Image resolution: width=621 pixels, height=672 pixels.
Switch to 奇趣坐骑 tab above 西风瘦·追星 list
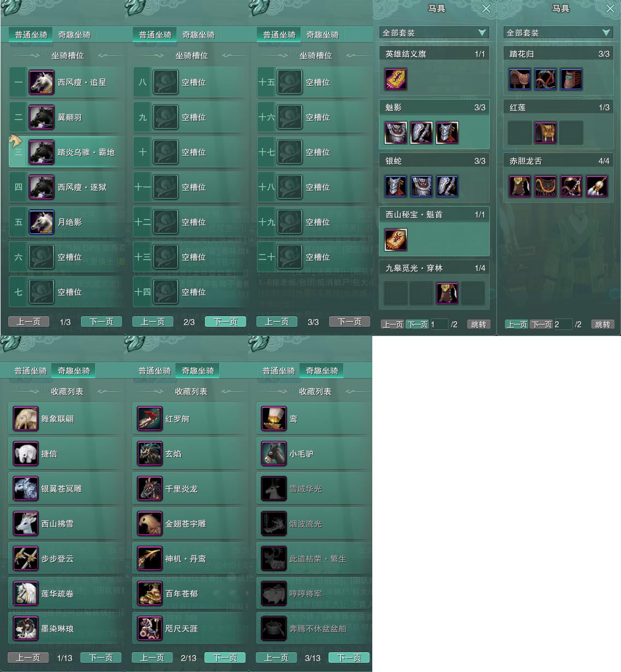(74, 35)
